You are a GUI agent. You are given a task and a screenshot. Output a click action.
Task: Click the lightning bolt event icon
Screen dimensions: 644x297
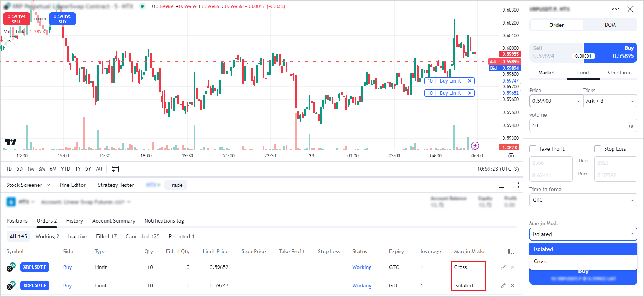[x=475, y=145]
